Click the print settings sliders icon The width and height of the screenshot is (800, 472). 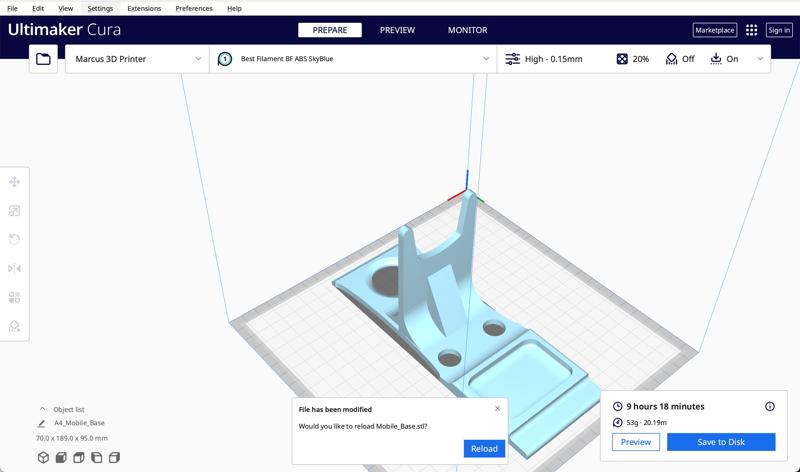click(x=512, y=59)
